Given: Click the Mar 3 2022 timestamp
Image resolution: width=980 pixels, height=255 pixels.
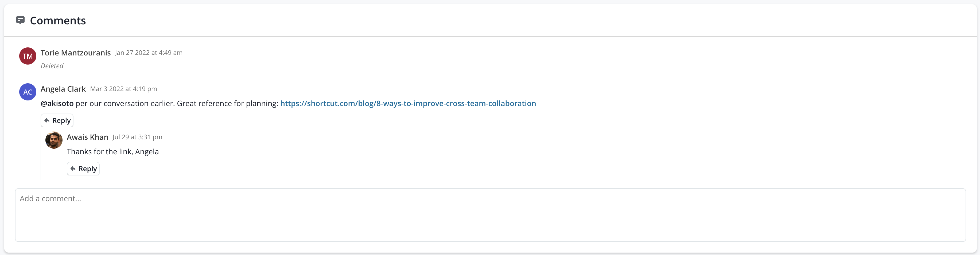Looking at the screenshot, I should [x=124, y=89].
